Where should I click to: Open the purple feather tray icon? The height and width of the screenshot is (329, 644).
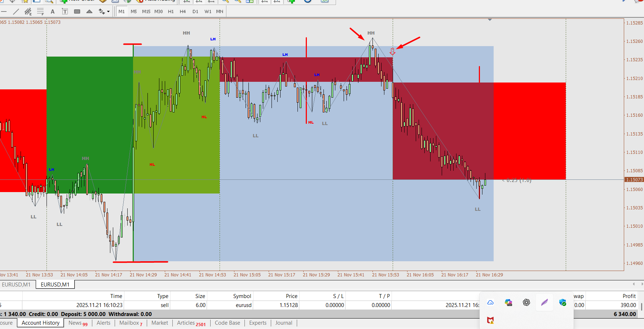544,303
